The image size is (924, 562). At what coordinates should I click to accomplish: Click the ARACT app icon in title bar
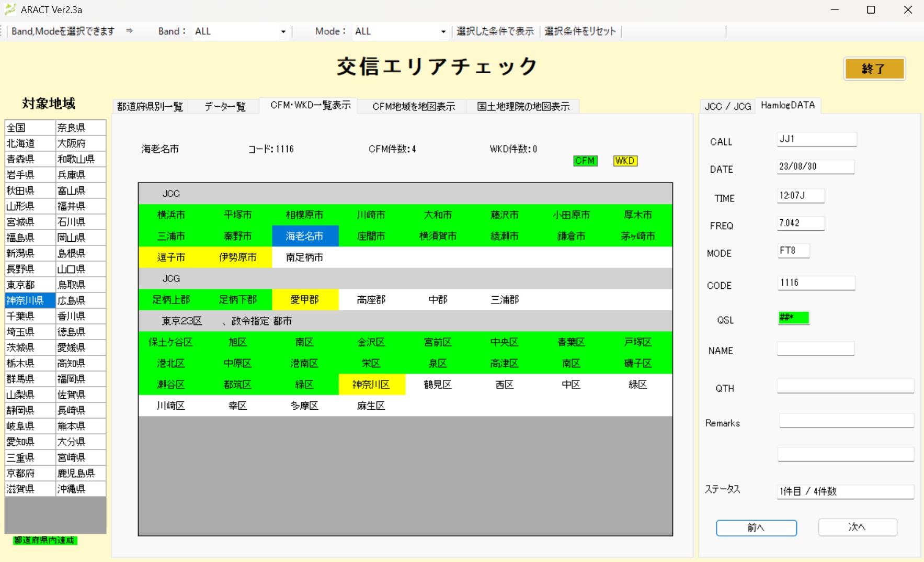10,9
